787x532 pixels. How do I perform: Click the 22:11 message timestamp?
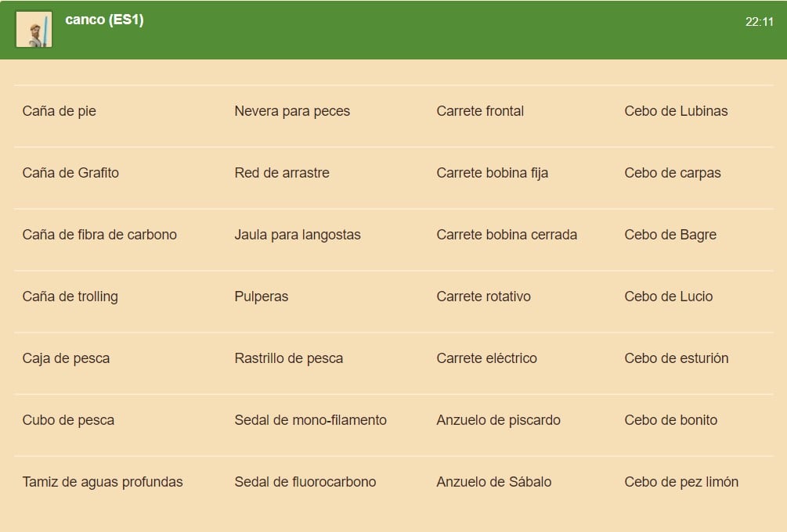(759, 22)
